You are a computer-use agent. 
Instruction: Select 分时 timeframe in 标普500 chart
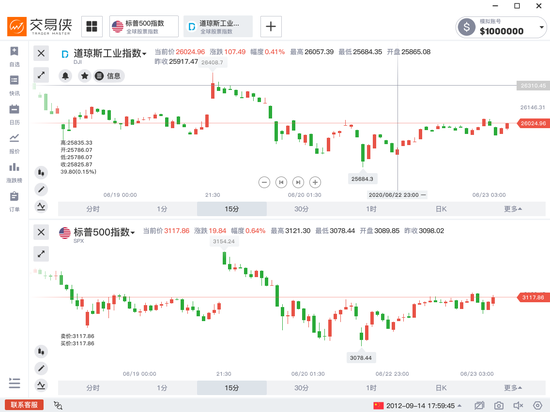93,388
